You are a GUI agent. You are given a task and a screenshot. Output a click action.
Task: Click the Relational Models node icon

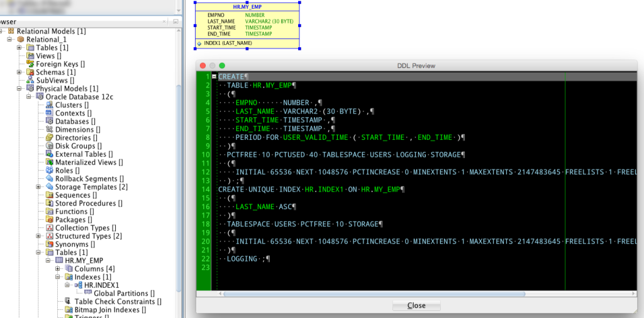click(11, 31)
